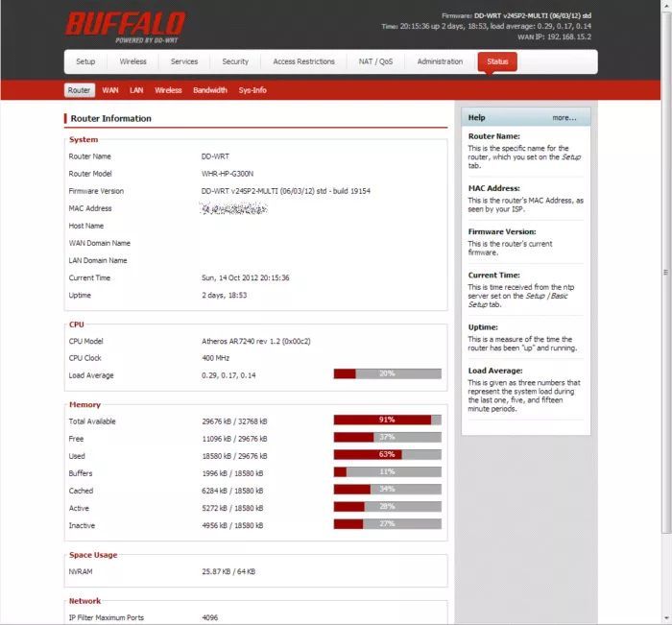Click 'Load Average:' help heading
The width and height of the screenshot is (672, 625).
point(495,371)
